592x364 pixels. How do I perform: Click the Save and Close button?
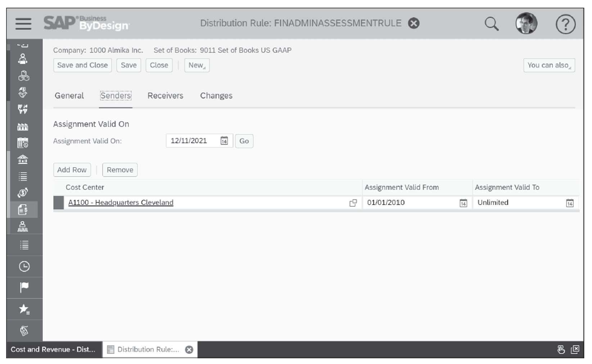point(82,65)
